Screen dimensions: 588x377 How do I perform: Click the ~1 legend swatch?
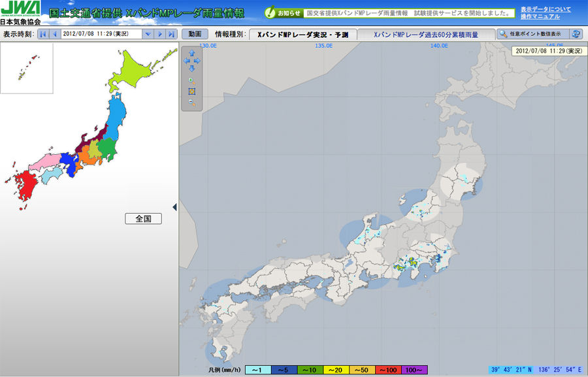click(x=258, y=370)
